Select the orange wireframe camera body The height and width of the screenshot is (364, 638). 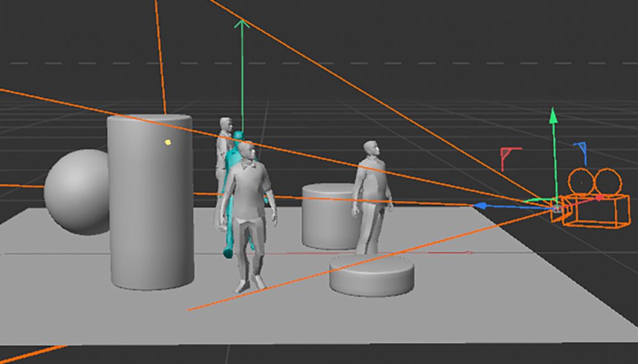pyautogui.click(x=595, y=210)
